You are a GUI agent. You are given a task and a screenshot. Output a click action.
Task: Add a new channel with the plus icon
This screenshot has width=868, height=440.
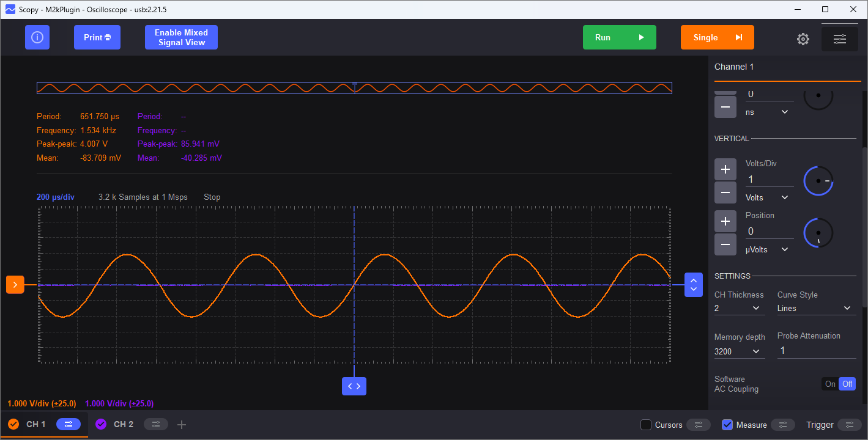181,424
